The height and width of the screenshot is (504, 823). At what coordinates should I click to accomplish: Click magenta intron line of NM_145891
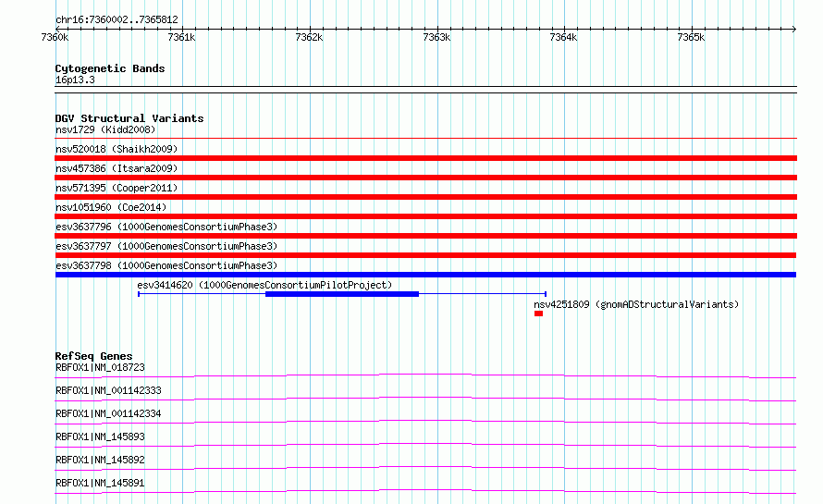click(425, 491)
